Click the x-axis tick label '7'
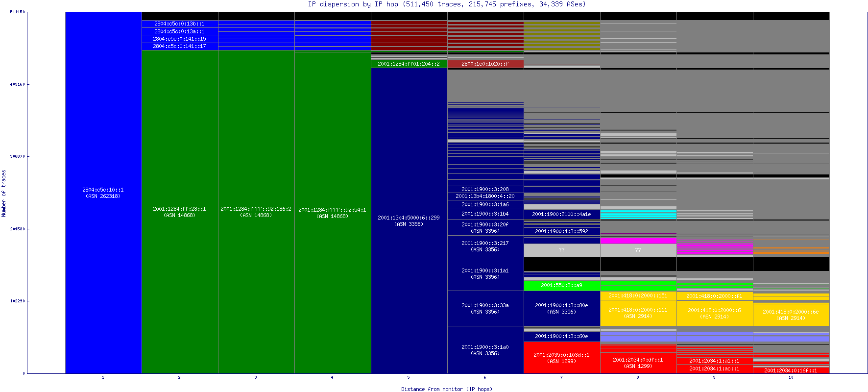The width and height of the screenshot is (868, 392). pos(561,377)
